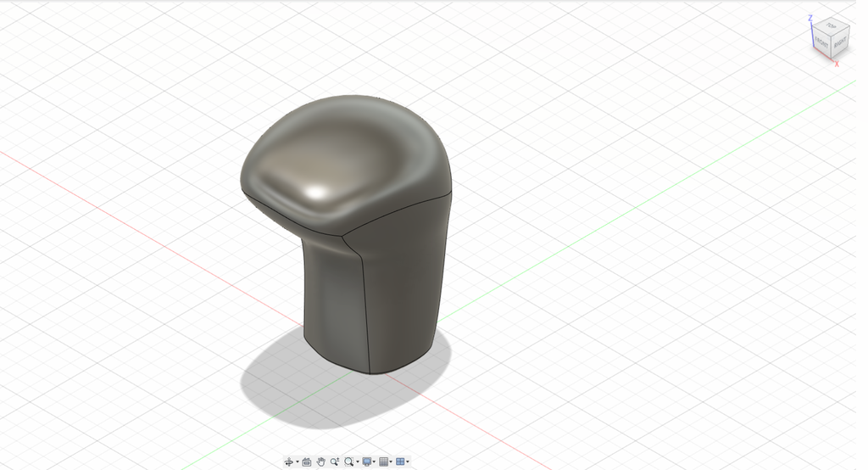The width and height of the screenshot is (868, 470).
Task: Switch to FRONT view on ViewCube
Action: click(821, 41)
